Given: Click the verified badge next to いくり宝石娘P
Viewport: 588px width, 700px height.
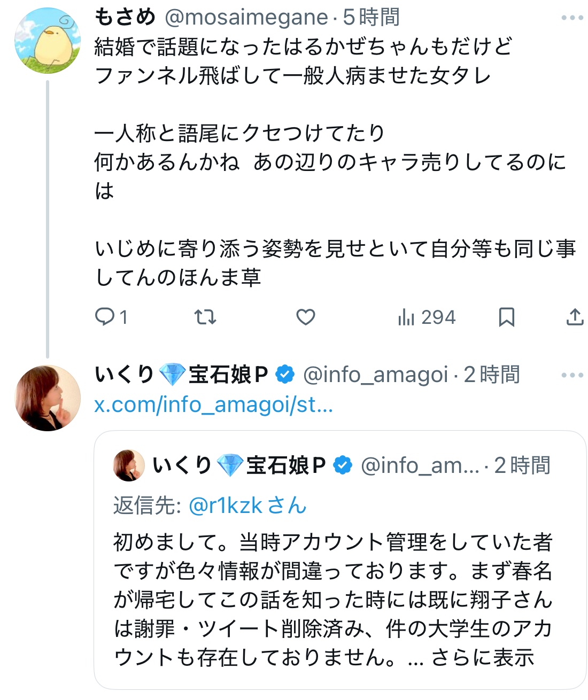Looking at the screenshot, I should (x=284, y=375).
